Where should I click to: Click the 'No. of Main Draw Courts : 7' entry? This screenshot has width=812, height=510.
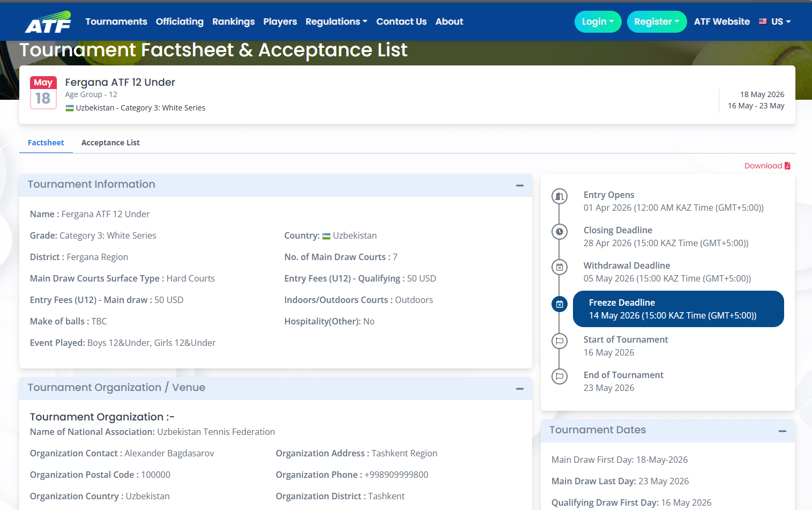[341, 257]
